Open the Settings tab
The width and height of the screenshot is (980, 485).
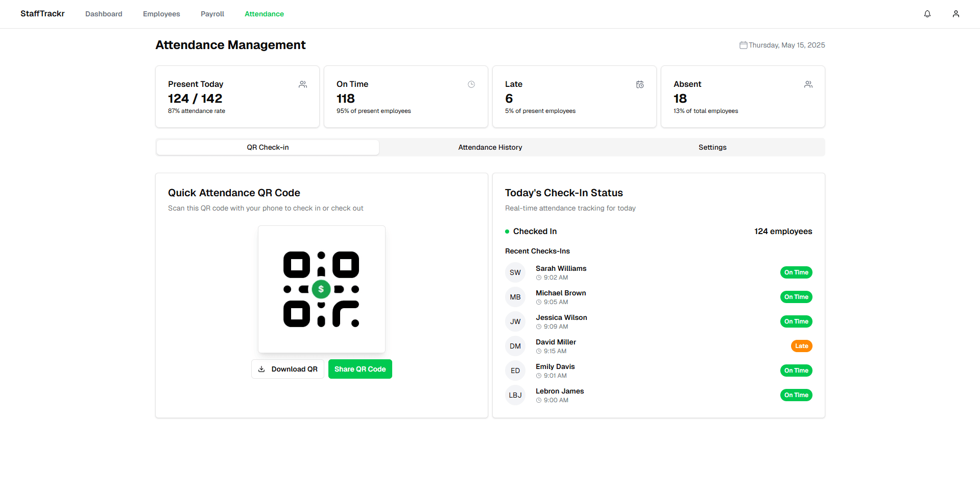coord(712,147)
